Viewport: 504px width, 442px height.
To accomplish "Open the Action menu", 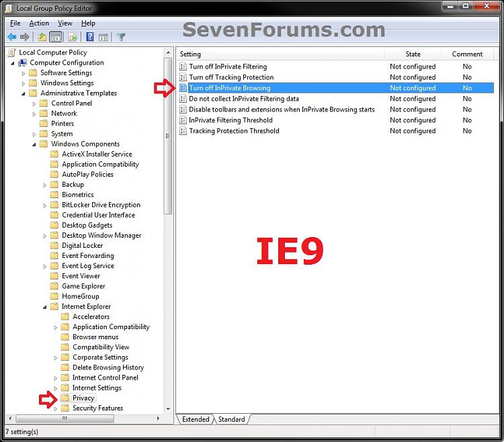I will (x=39, y=23).
